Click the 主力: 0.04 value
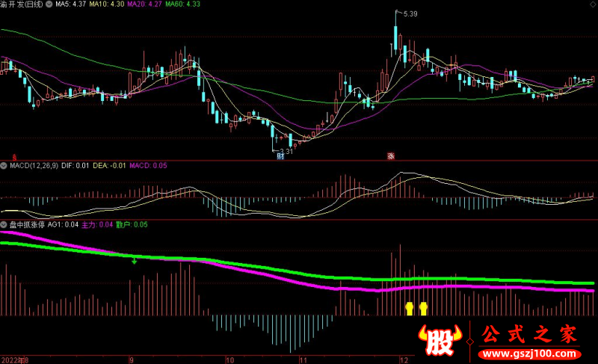Image resolution: width=598 pixels, height=364 pixels. tap(97, 224)
